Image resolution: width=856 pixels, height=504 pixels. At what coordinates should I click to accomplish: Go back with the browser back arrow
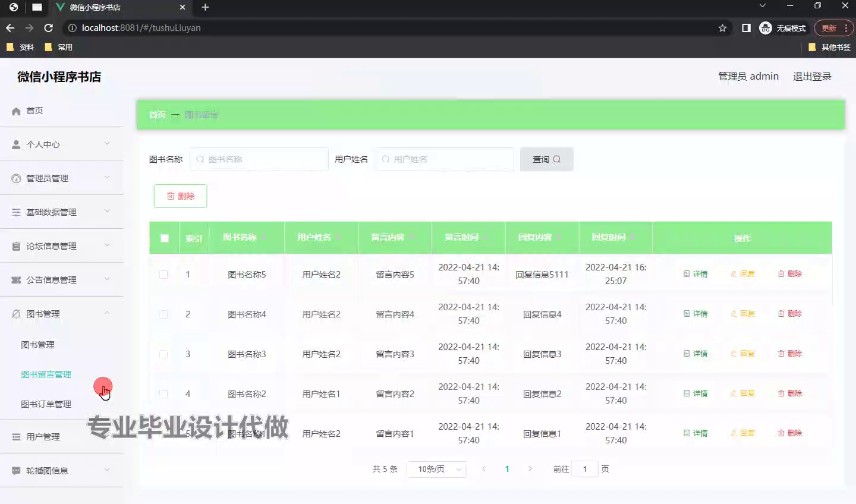10,28
